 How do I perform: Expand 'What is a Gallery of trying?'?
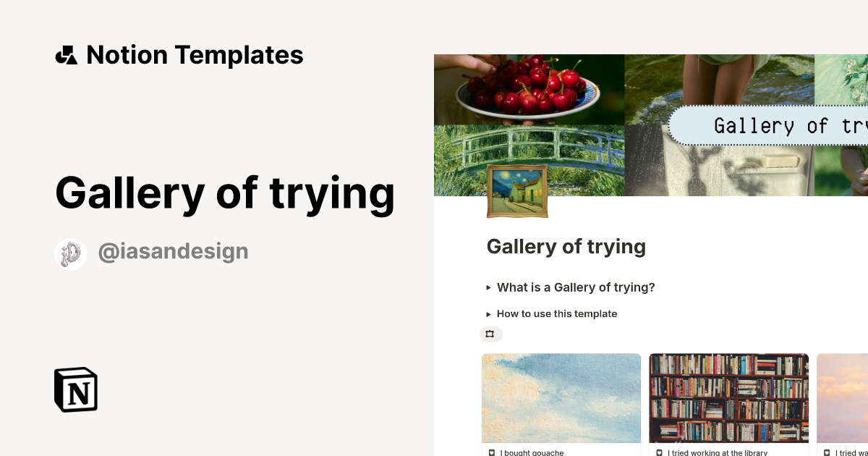[x=576, y=287]
